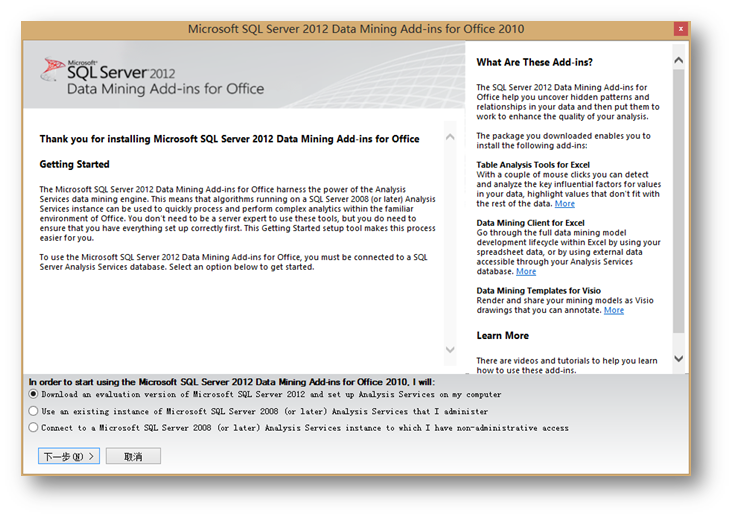
Task: Open More link for Data Mining Client
Action: pyautogui.click(x=526, y=272)
